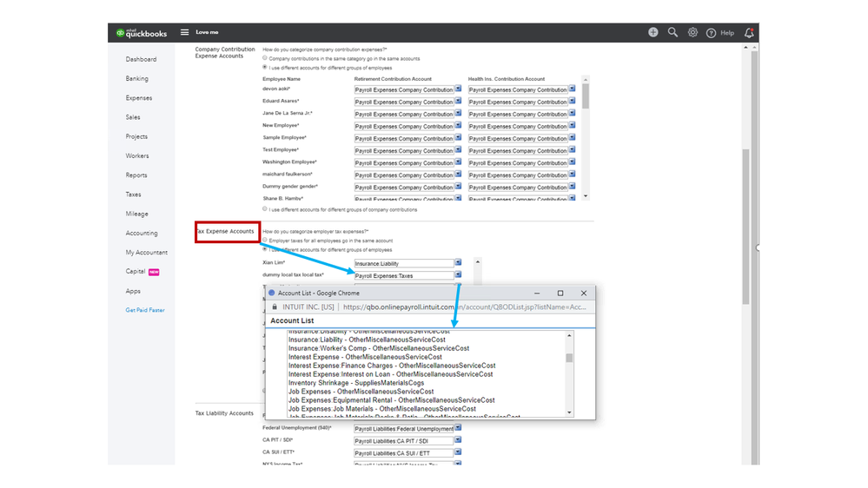Maximize the Account List window
868x488 pixels.
[x=560, y=293]
